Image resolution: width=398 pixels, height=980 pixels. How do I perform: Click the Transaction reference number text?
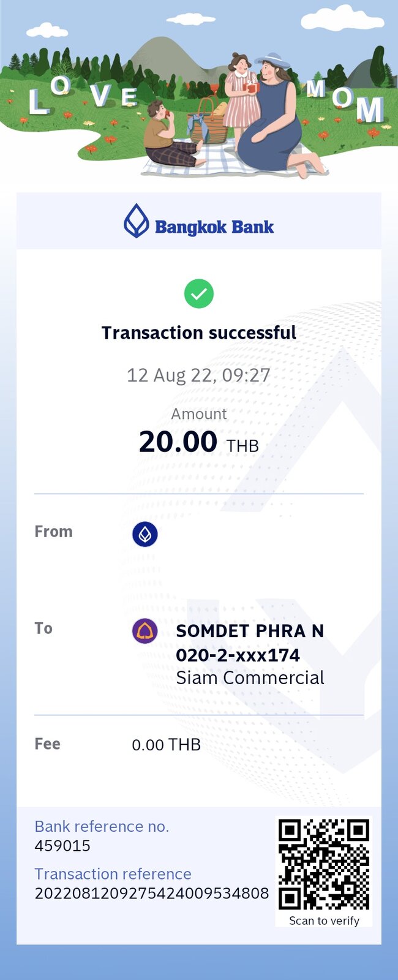coord(152,893)
